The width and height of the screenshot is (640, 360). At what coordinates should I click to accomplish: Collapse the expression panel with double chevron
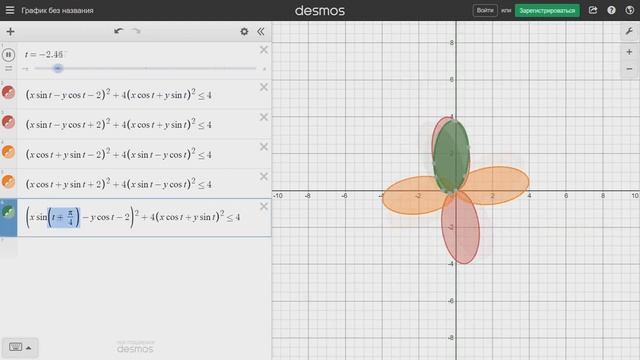pyautogui.click(x=261, y=31)
